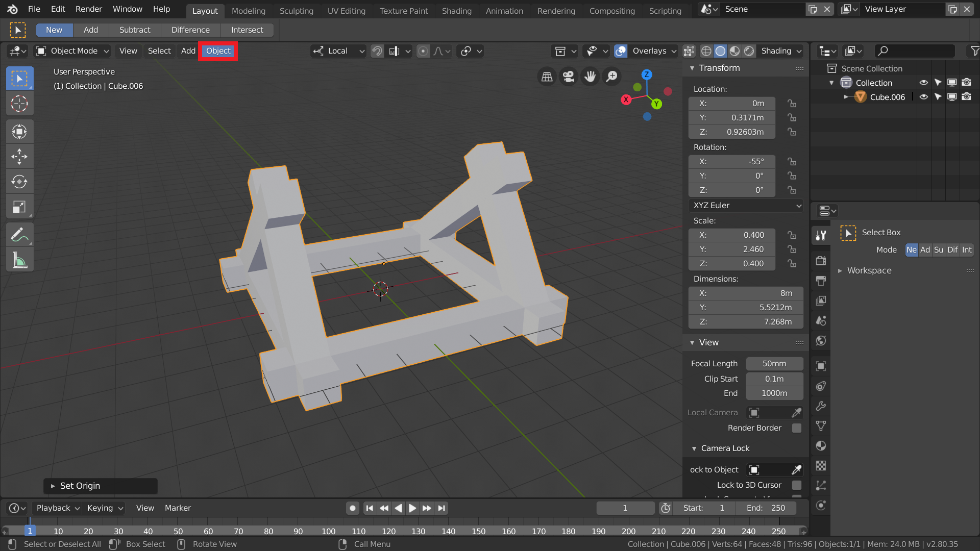Click the Focal Length 50mm field
980x551 pixels.
coord(774,364)
